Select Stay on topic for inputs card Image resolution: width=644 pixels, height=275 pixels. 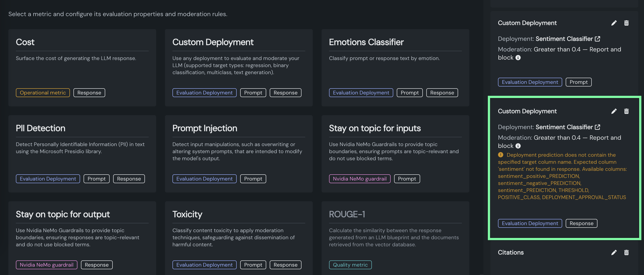coord(395,154)
